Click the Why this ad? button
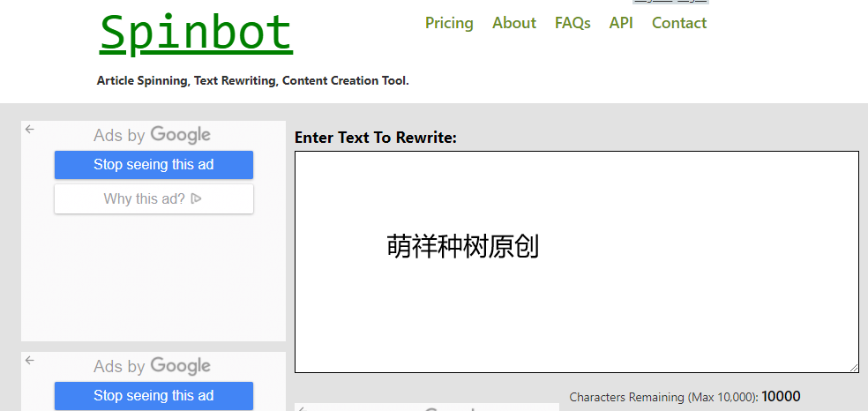The image size is (868, 411). tap(153, 198)
